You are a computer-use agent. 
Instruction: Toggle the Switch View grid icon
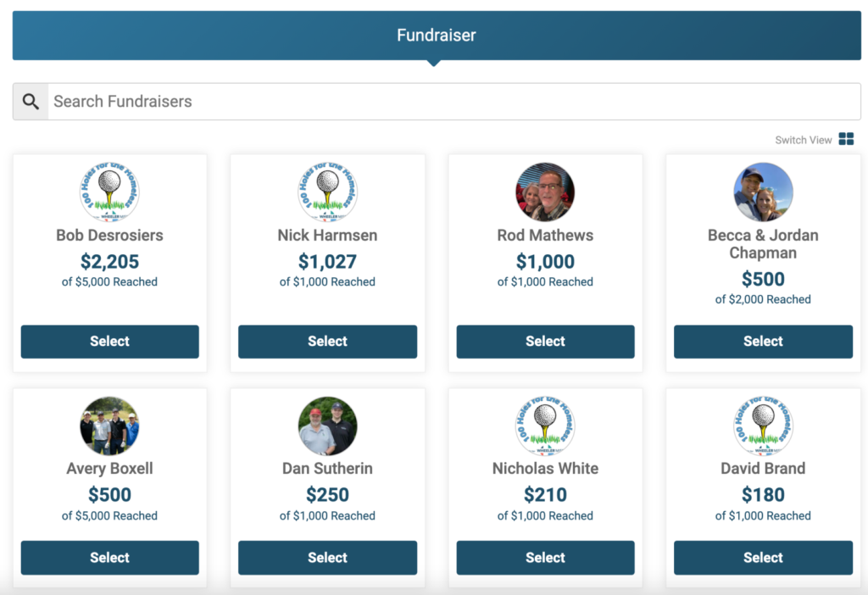[846, 139]
